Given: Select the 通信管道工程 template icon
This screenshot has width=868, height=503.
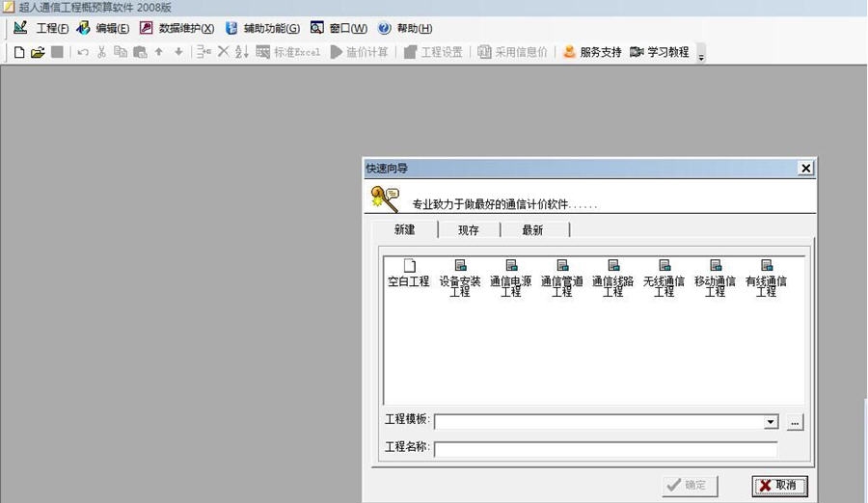Looking at the screenshot, I should [x=562, y=278].
